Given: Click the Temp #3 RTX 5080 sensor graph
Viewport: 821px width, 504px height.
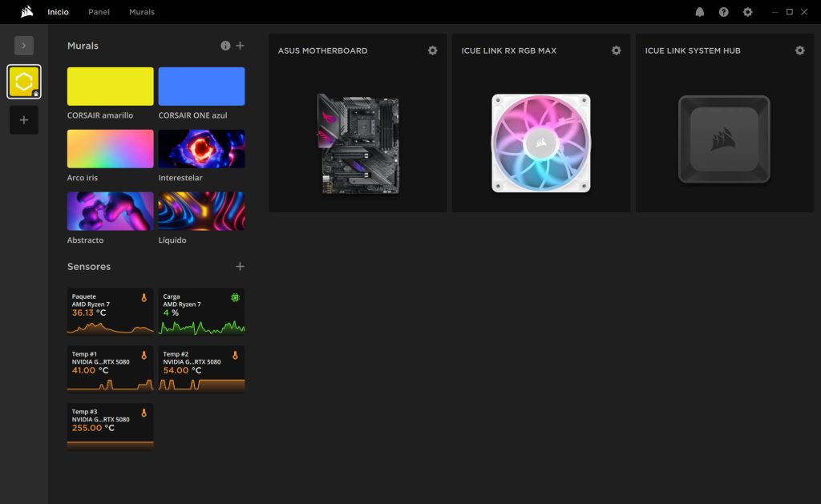Looking at the screenshot, I should pyautogui.click(x=111, y=445).
